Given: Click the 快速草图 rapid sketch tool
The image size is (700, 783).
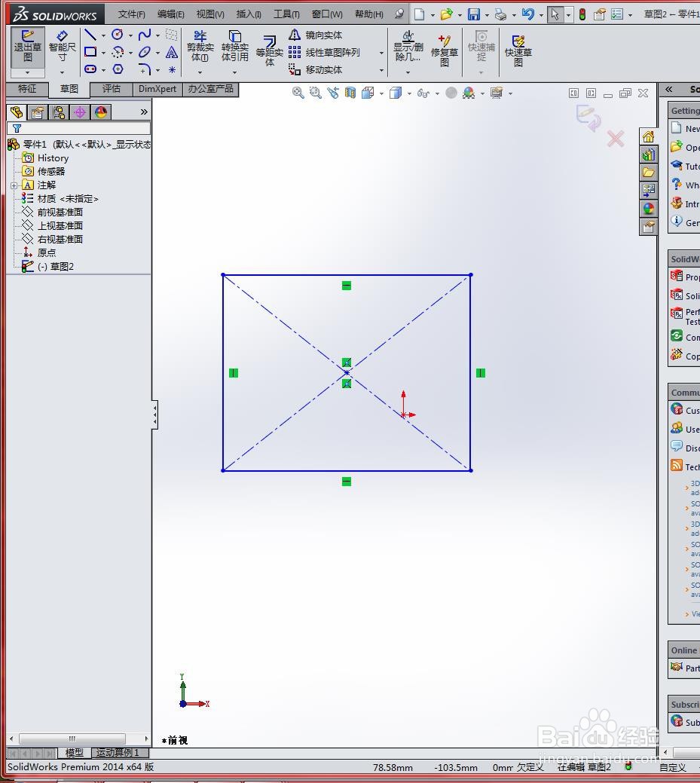Looking at the screenshot, I should tap(518, 50).
